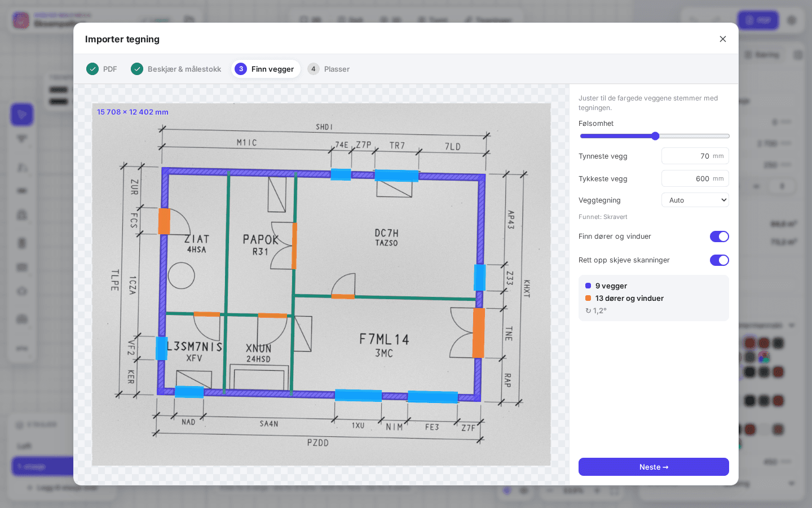
Task: Click the '9 vegger' result text
Action: coord(611,286)
